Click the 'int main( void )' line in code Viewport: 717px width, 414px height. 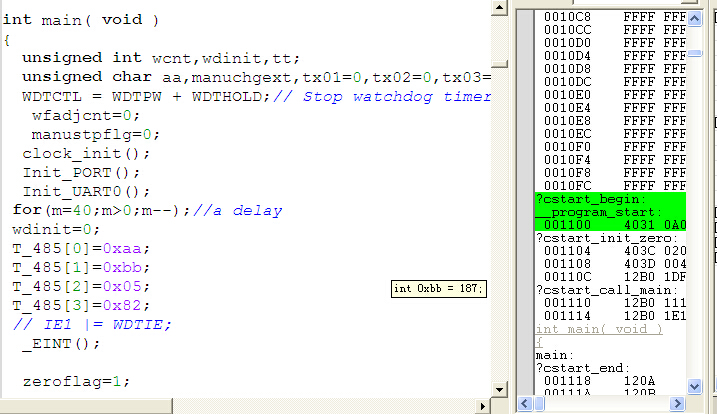pos(81,20)
